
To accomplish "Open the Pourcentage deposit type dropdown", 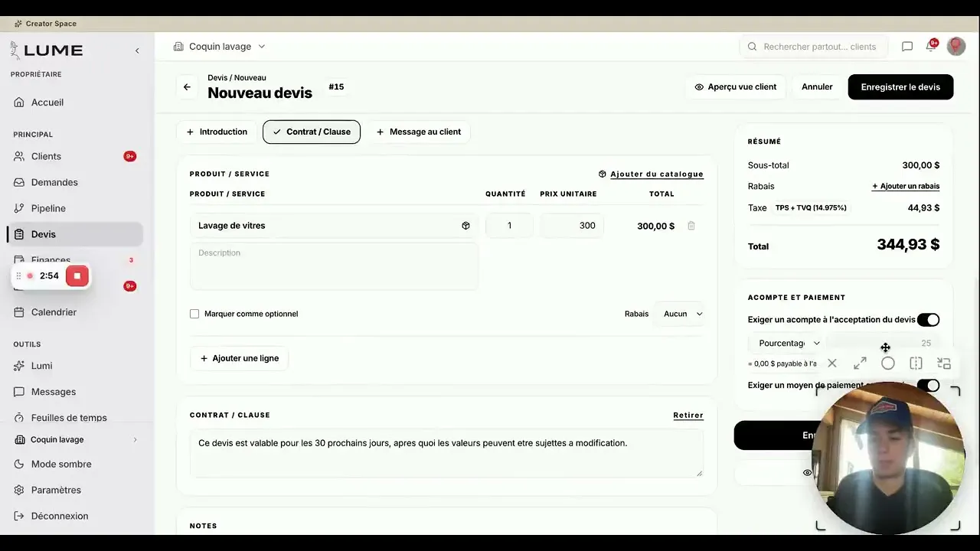I will point(786,344).
